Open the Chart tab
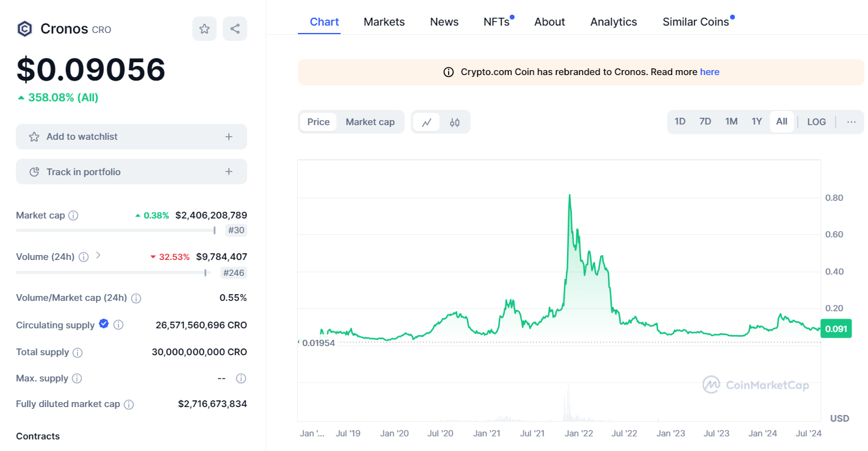The width and height of the screenshot is (868, 451). pos(325,22)
